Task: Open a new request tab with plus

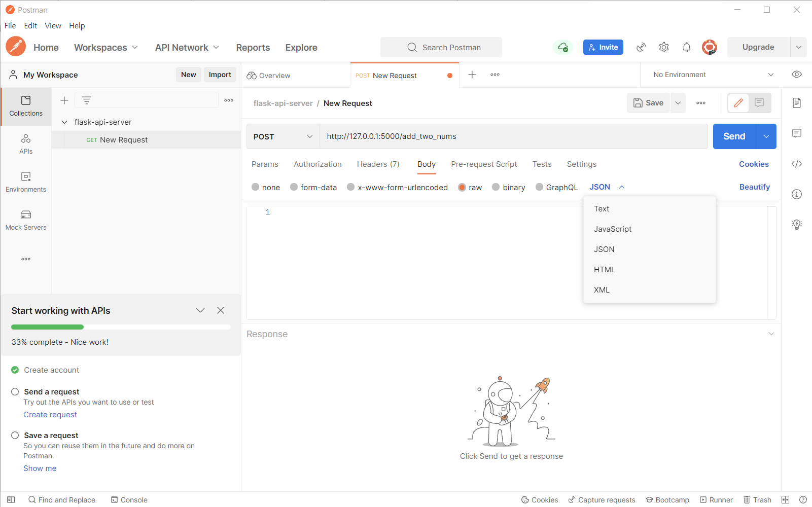Action: pyautogui.click(x=472, y=75)
